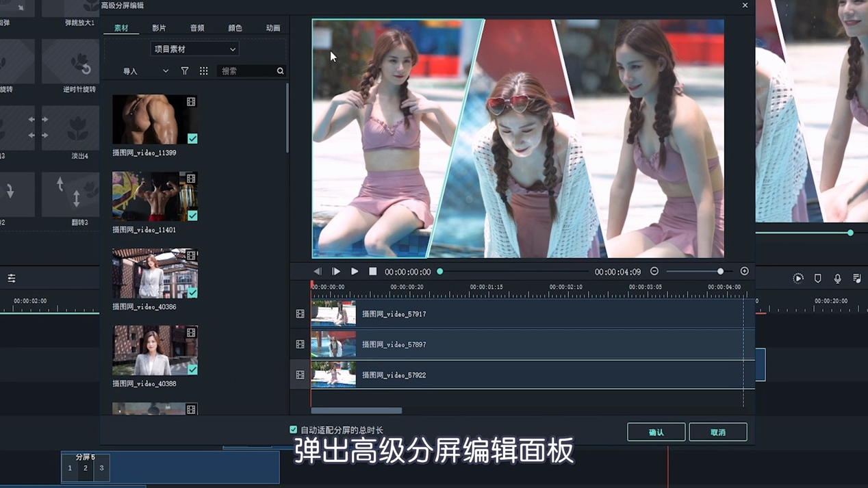The height and width of the screenshot is (488, 868).
Task: Play the split-screen preview
Action: (x=355, y=272)
